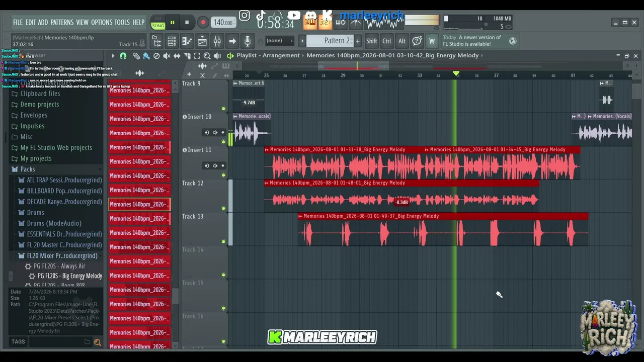Open the shopping cart store icon
The image size is (644, 362).
pyautogui.click(x=432, y=41)
